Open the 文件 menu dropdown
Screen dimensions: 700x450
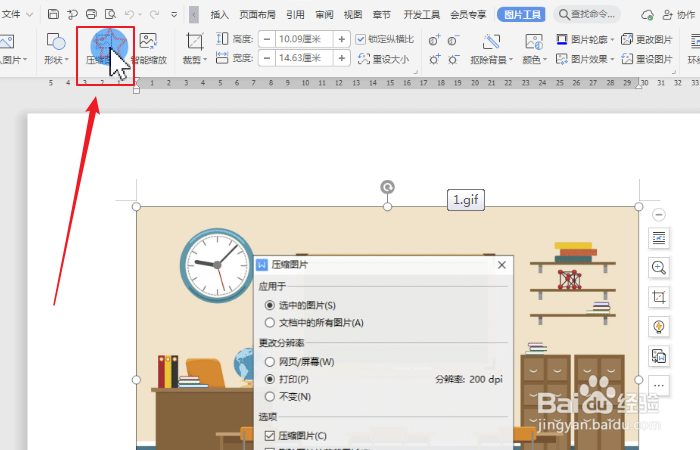(x=17, y=14)
